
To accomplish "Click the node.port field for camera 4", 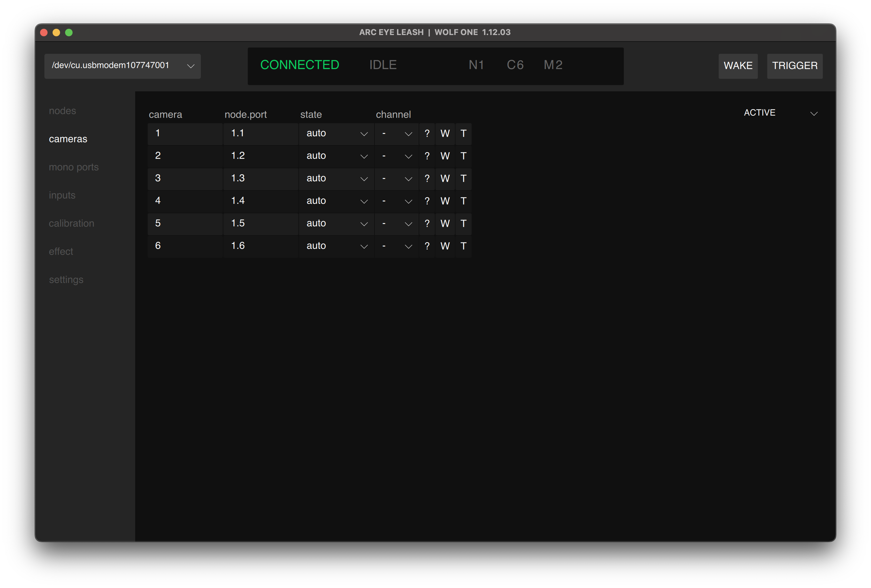I will [261, 201].
